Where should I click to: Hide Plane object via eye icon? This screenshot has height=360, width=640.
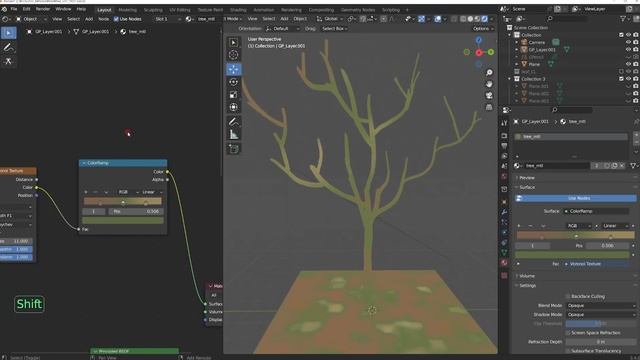click(629, 64)
